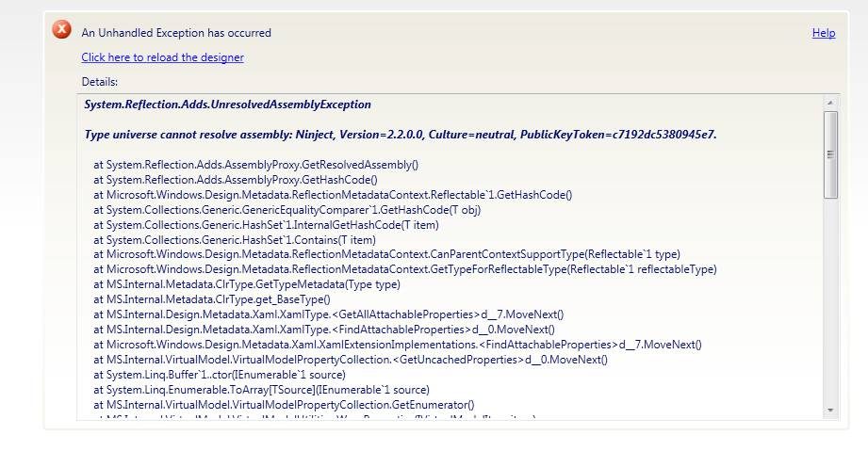868x451 pixels.
Task: Click the HashSet`1.Contains(T item) stack line
Action: pos(234,239)
